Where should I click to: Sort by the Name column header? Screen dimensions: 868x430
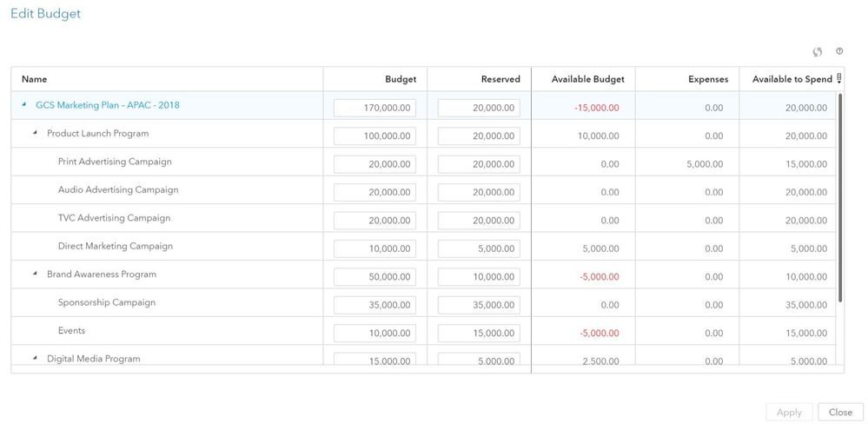(35, 79)
